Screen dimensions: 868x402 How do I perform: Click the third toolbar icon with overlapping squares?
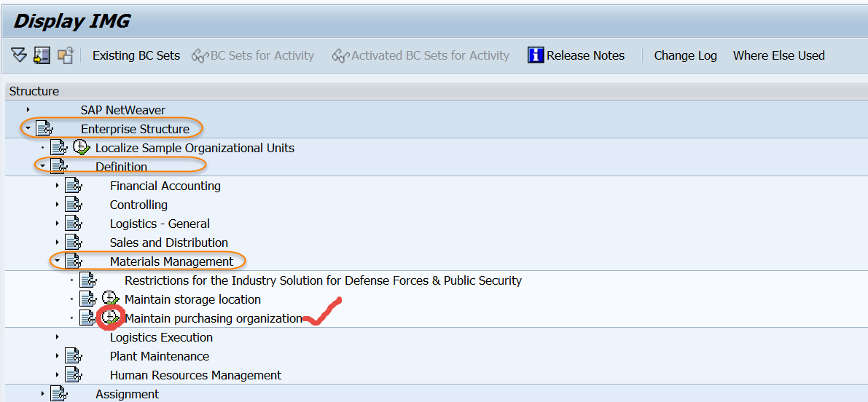point(66,55)
